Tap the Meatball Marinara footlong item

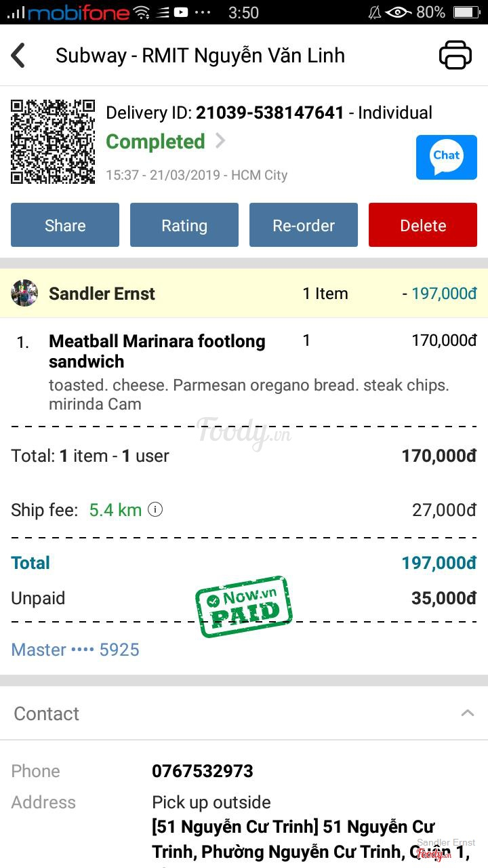tap(157, 351)
